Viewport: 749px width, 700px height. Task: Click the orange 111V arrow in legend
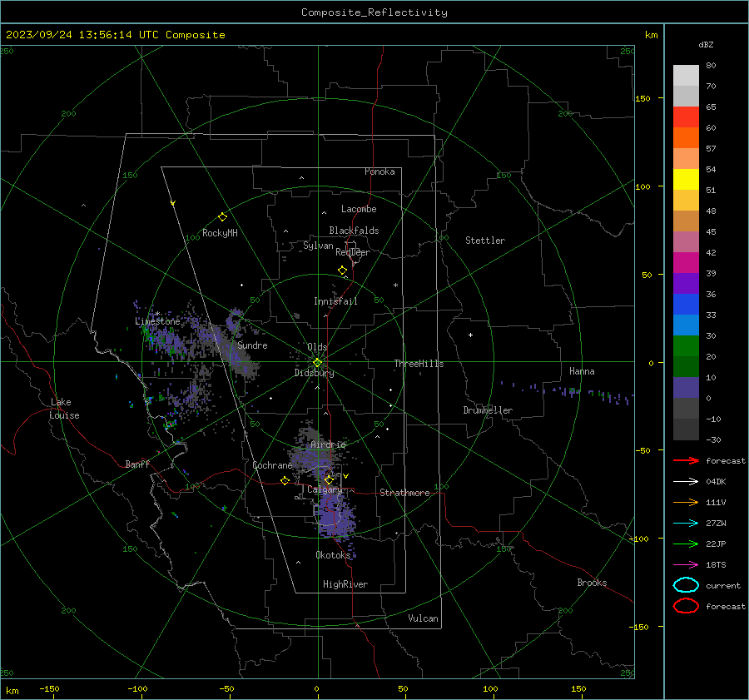coord(686,502)
